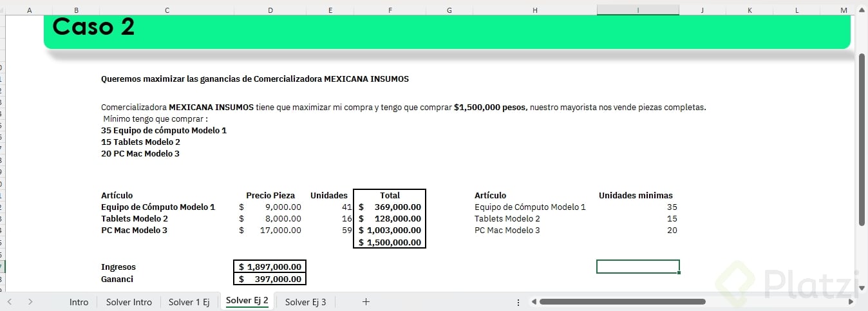Select column C header
Screen dimensions: 868x311
coord(167,10)
